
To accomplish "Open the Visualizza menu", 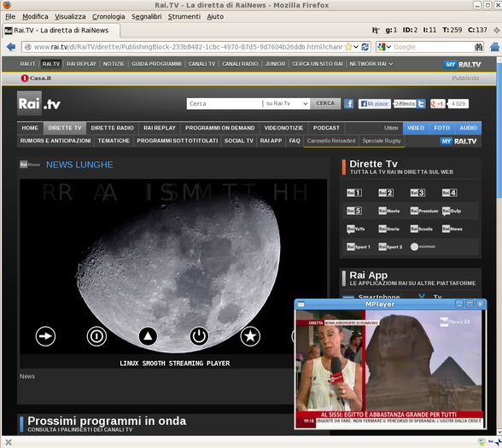I will pos(70,17).
